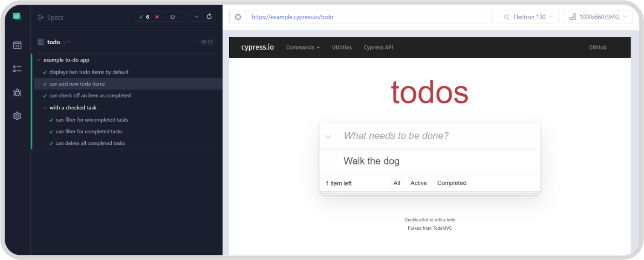Click the URL bar showing example.cypress.io/todo

[369, 17]
